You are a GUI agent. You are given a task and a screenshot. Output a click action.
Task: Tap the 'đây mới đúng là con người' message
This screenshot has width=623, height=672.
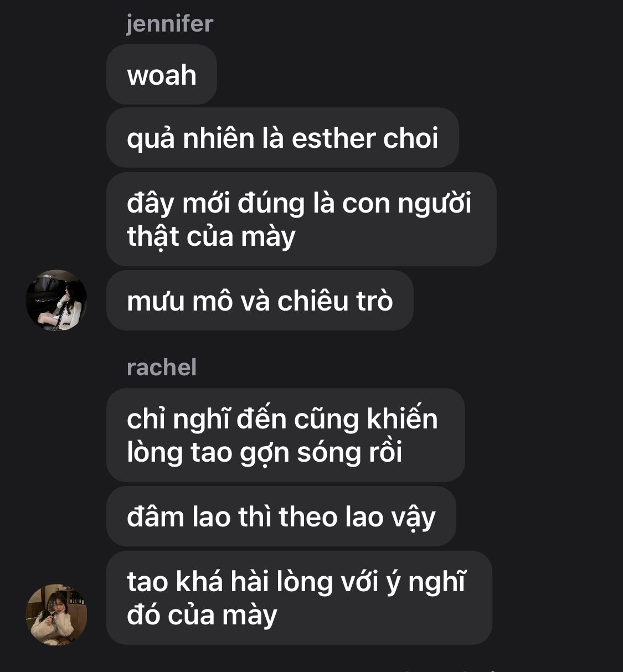tap(301, 219)
